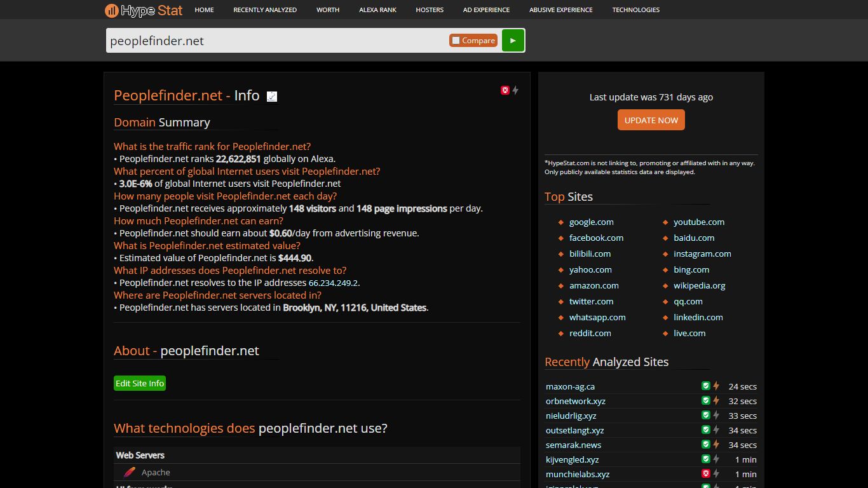Click 'Last update was 731 days ago' text
The width and height of the screenshot is (868, 488).
(651, 97)
